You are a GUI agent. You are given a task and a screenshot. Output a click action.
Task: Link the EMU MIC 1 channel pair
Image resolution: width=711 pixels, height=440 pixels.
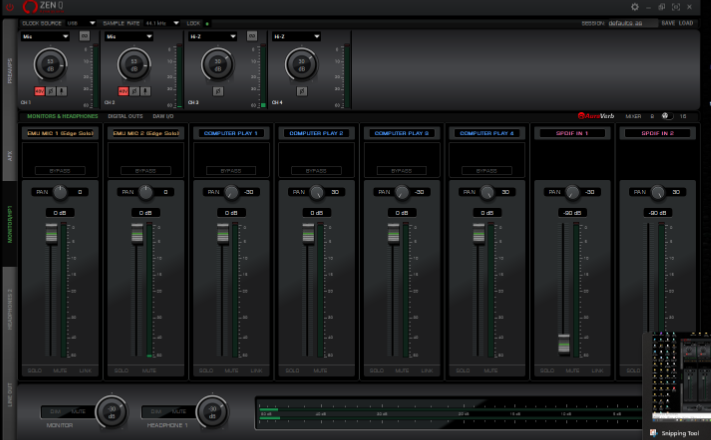tap(85, 371)
